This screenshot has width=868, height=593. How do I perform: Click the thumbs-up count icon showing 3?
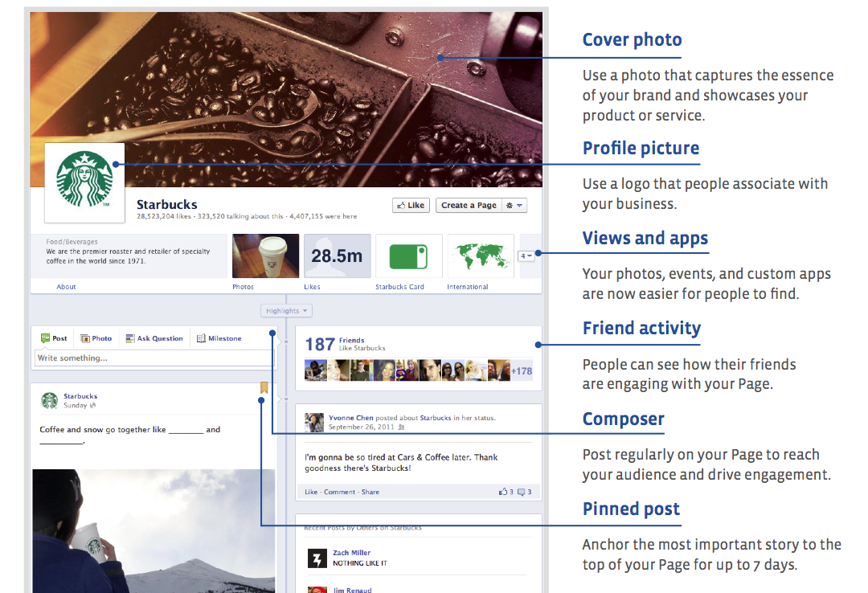tap(506, 492)
